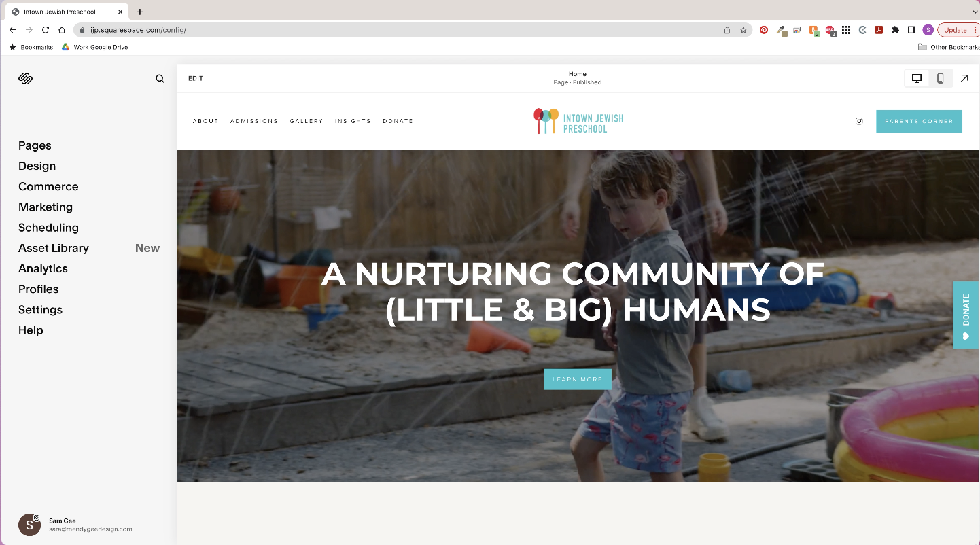Click the Learn More button

pos(578,379)
